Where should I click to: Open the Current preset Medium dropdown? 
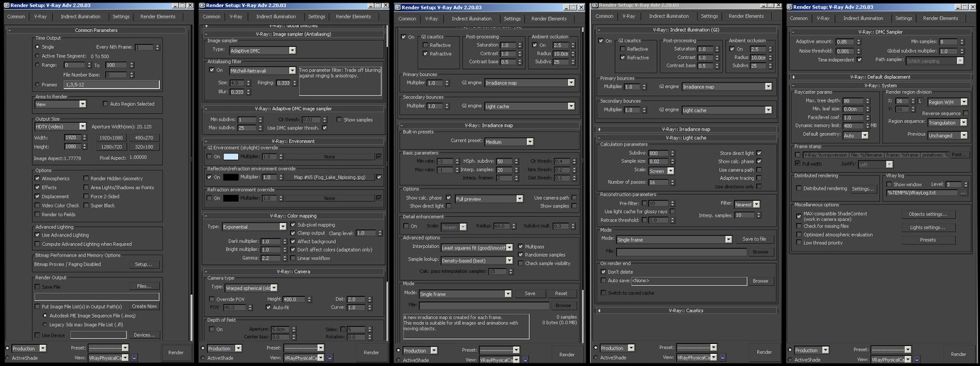coord(508,141)
